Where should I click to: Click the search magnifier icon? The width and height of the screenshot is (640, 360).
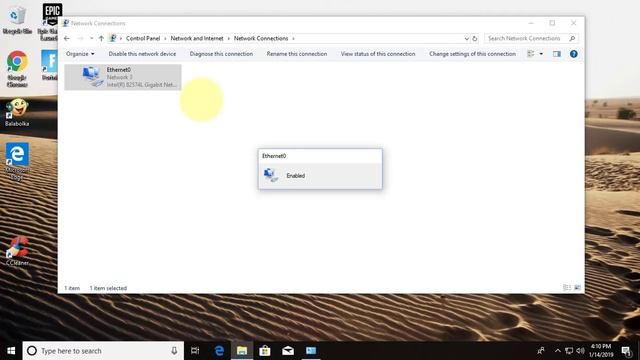pyautogui.click(x=572, y=38)
